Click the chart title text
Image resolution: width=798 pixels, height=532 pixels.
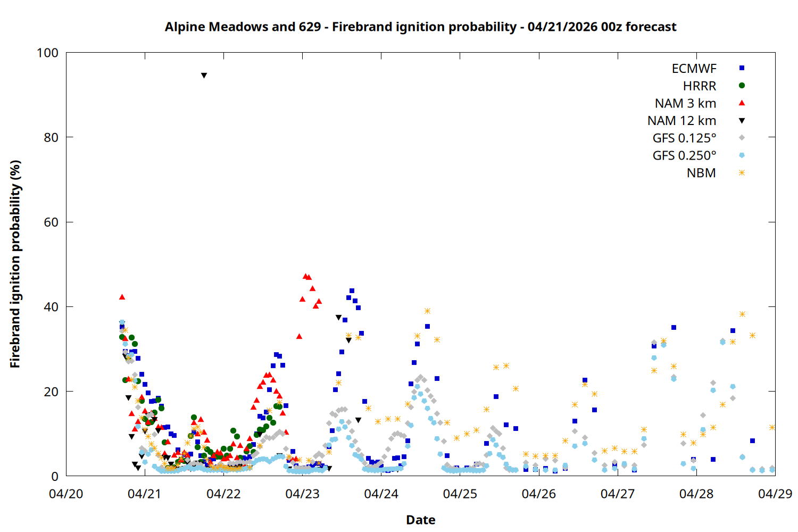(x=420, y=27)
